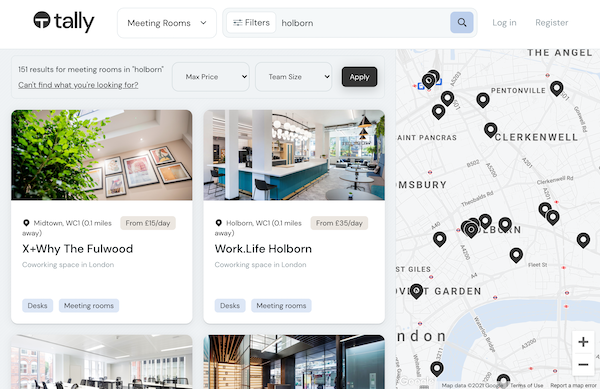The height and width of the screenshot is (389, 600).
Task: Select Desks tag on Work.Life Holborn
Action: (x=230, y=306)
